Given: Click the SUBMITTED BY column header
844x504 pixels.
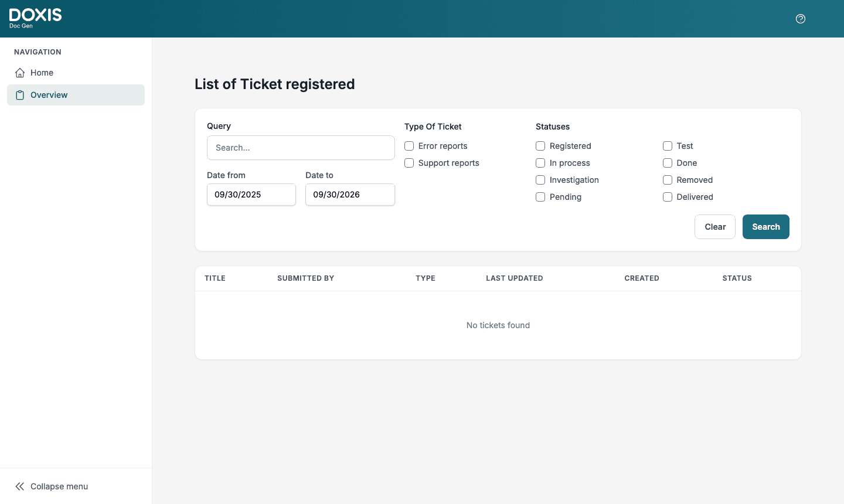Looking at the screenshot, I should coord(305,278).
